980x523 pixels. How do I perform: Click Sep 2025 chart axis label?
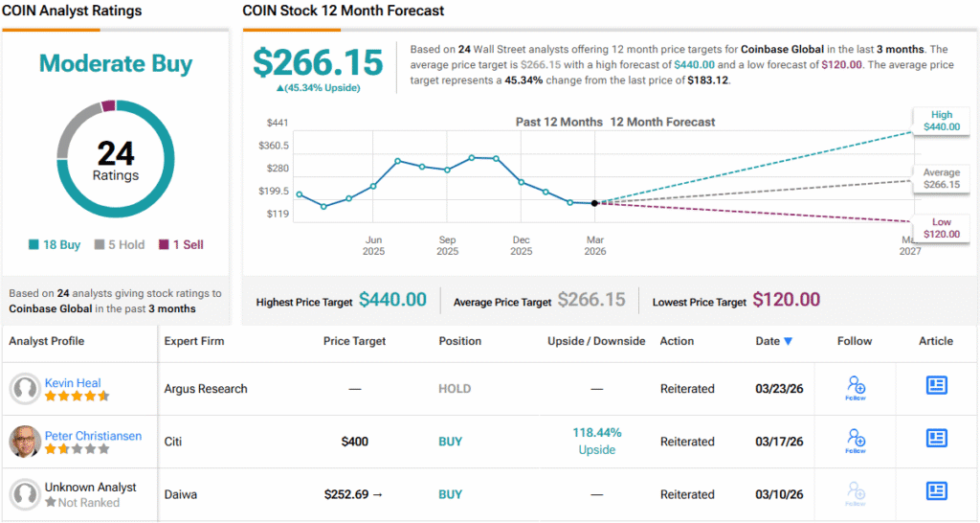click(447, 245)
